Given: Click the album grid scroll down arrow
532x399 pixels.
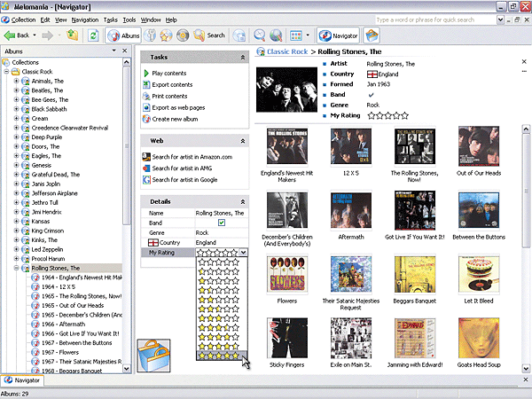Looking at the screenshot, I should 526,368.
